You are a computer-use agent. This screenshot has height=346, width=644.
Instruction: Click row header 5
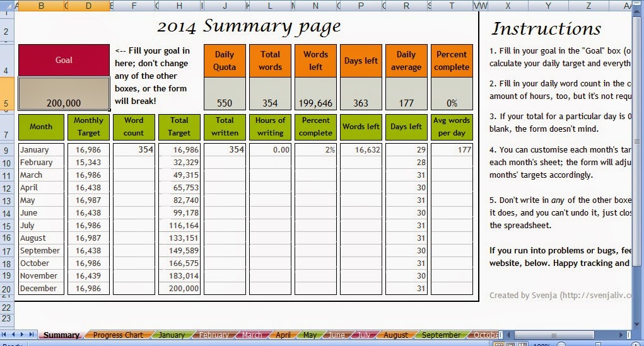(6, 94)
